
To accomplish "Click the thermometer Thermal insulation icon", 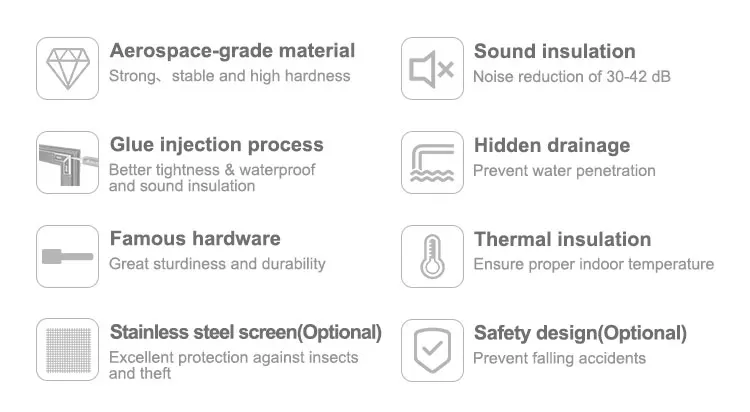I will (432, 256).
